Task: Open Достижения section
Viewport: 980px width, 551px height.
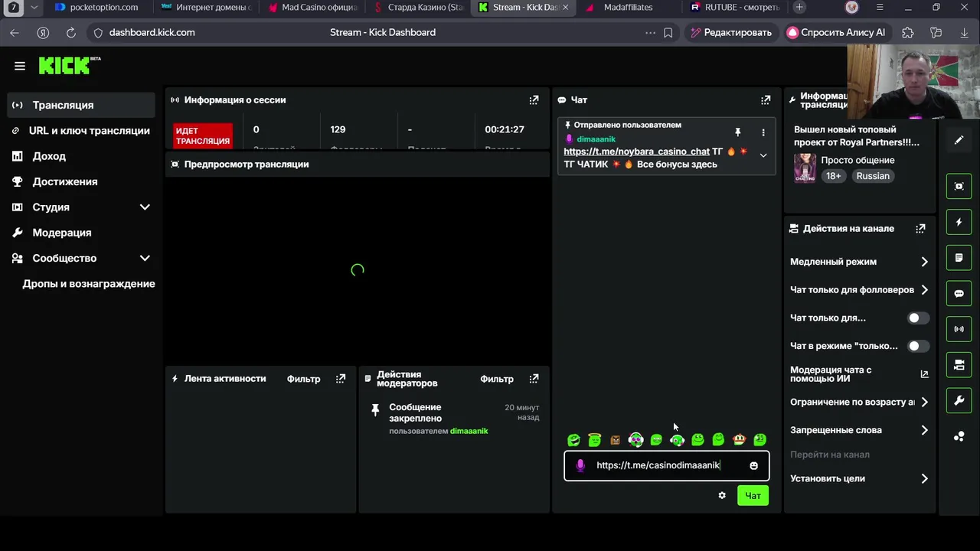Action: 81,181
